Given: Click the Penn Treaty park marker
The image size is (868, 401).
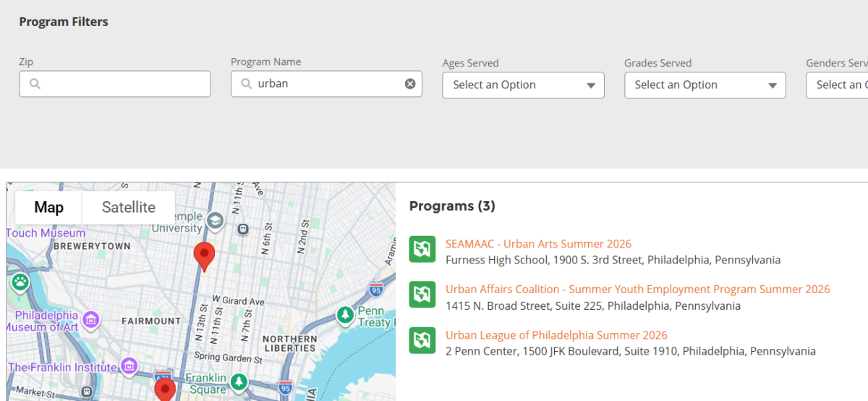Looking at the screenshot, I should pyautogui.click(x=346, y=315).
